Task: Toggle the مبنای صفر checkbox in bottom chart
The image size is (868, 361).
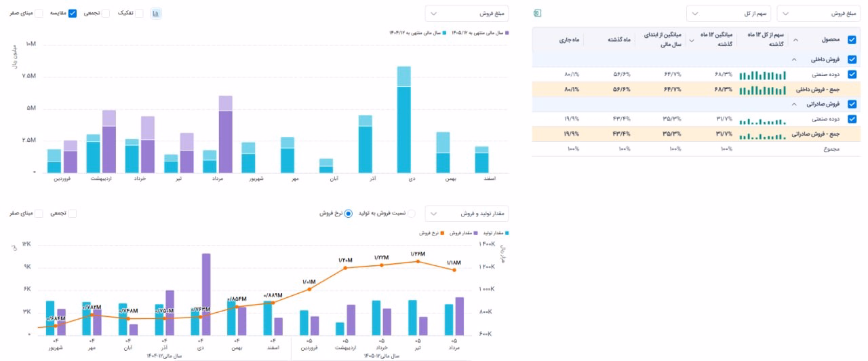Action: (38, 213)
